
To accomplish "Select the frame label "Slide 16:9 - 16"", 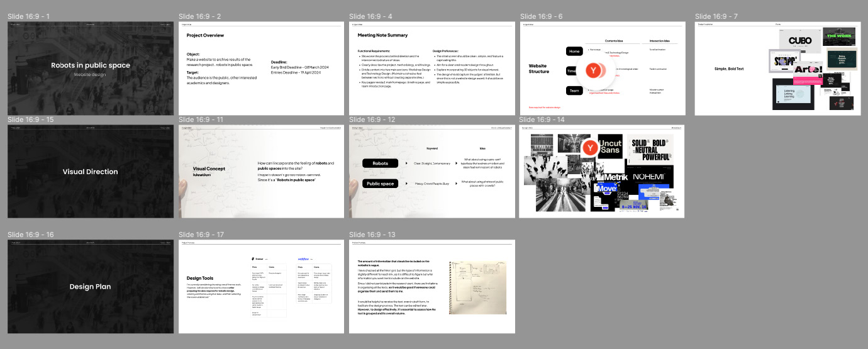I will click(31, 235).
